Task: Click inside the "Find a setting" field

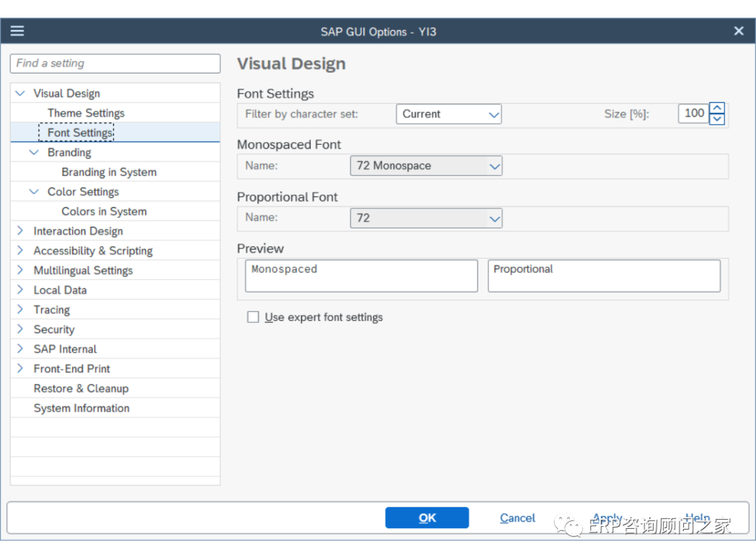Action: click(115, 63)
